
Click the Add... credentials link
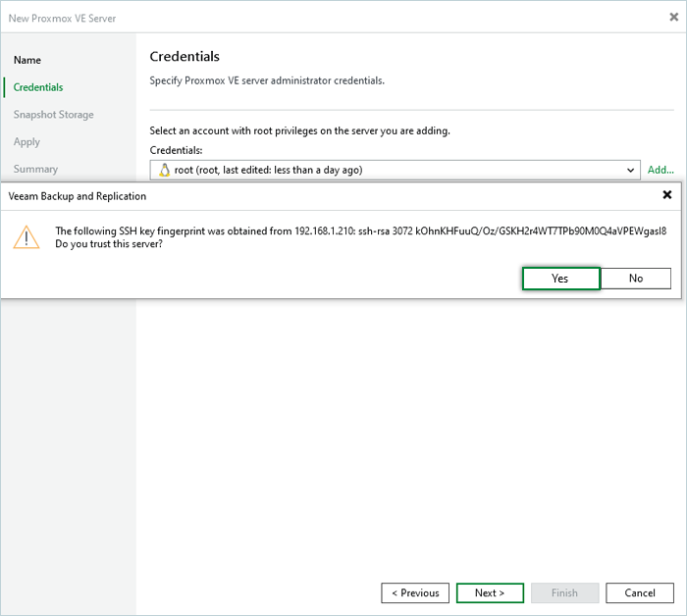tap(661, 170)
